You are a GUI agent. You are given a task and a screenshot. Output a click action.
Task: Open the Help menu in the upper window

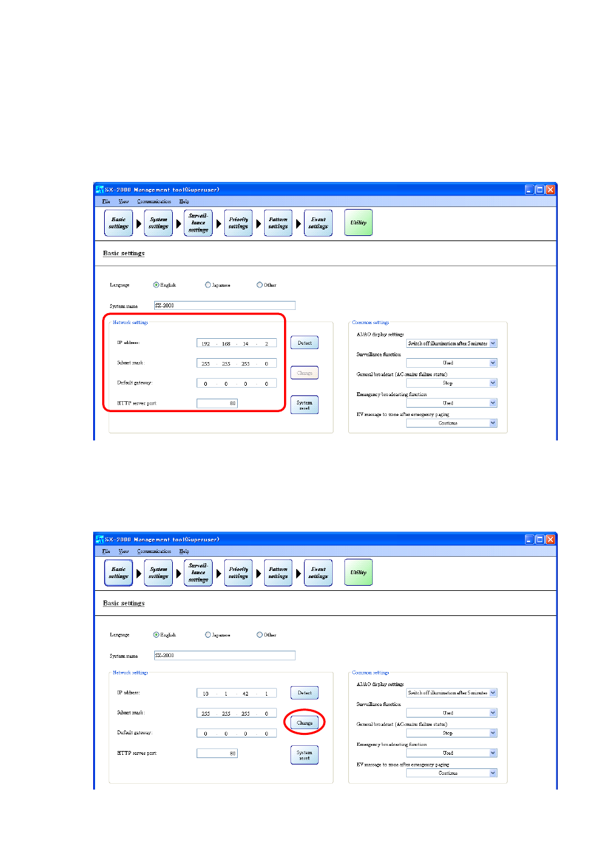tap(184, 201)
